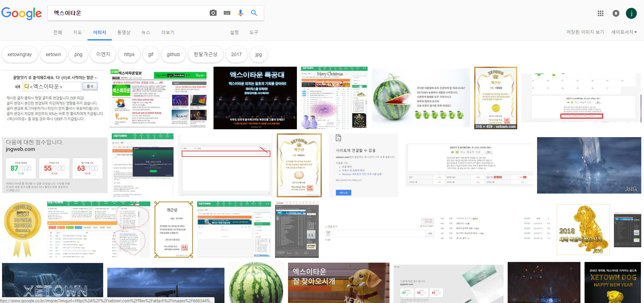This screenshot has height=303, width=644.
Task: Filter by the 2017 chip
Action: pyautogui.click(x=236, y=54)
